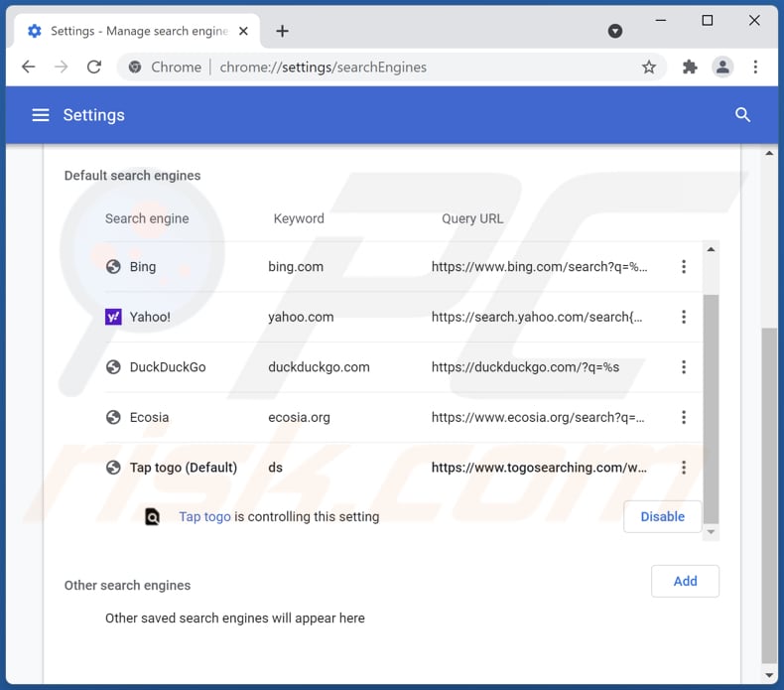The height and width of the screenshot is (690, 784).
Task: Open more actions for Ecosia
Action: tap(684, 417)
